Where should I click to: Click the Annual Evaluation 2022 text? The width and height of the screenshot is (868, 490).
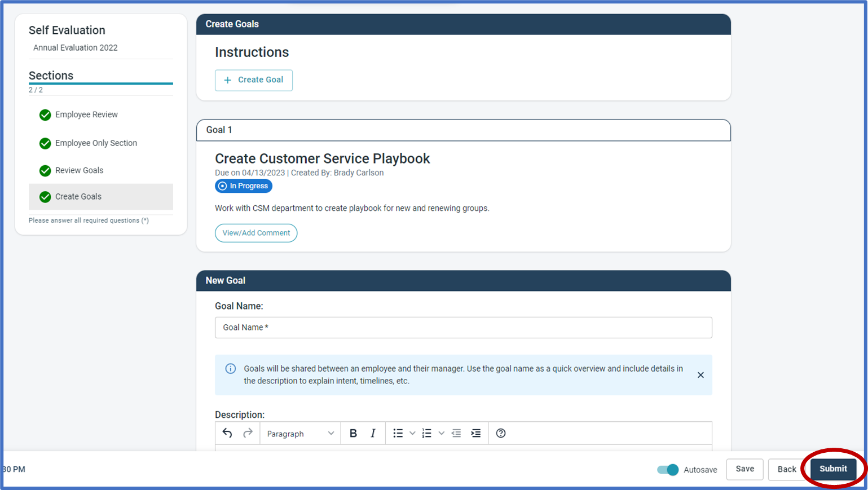point(76,48)
